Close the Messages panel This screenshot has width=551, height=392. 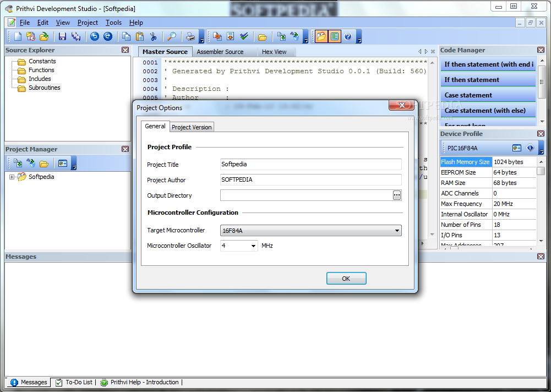pyautogui.click(x=541, y=257)
